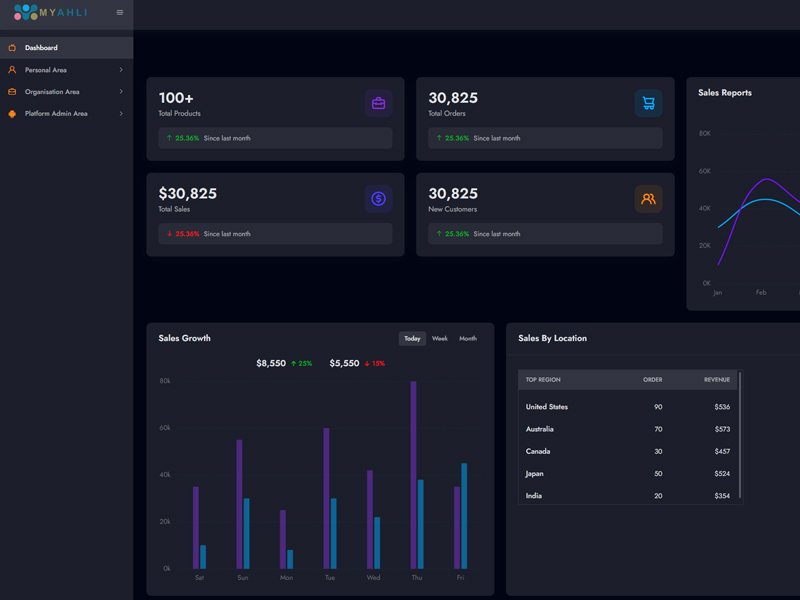Open Dashboard from the sidebar menu

[41, 48]
